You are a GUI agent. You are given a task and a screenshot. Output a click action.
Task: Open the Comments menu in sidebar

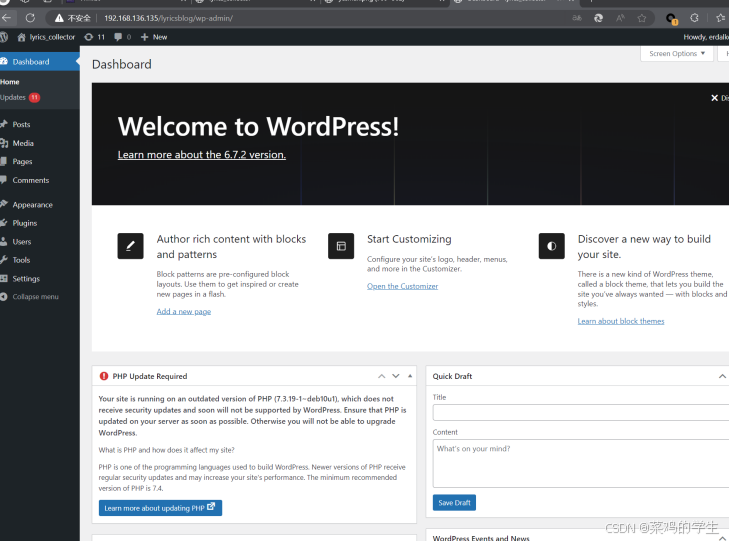(30, 180)
